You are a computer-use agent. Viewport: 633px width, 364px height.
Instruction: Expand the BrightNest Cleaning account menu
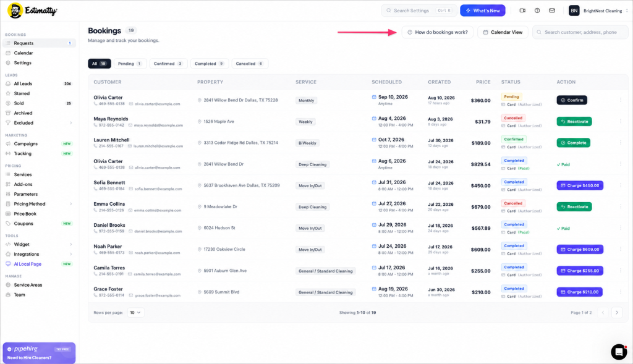598,11
